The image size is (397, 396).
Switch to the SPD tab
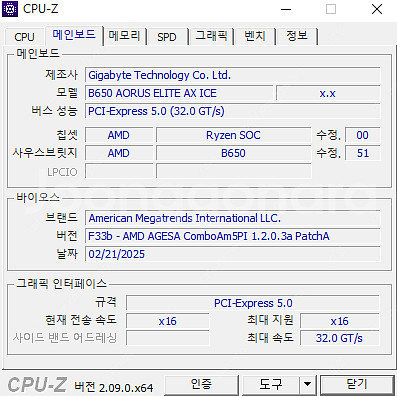(x=167, y=37)
